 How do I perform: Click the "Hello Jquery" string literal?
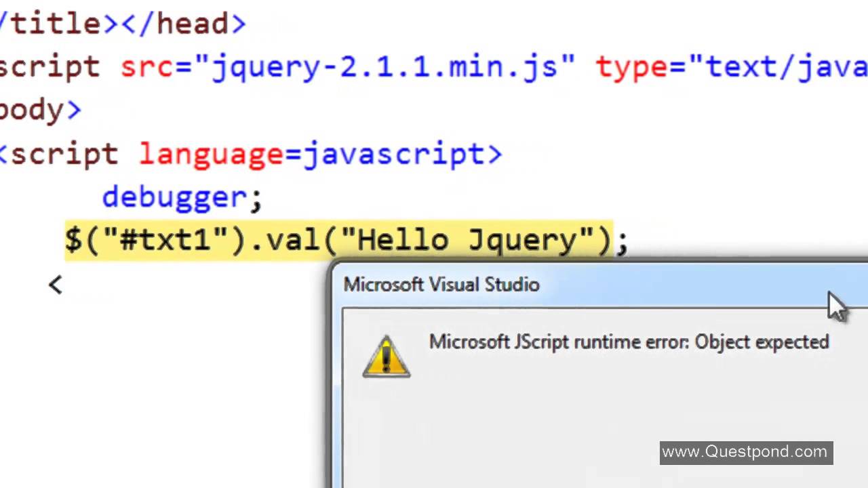[x=467, y=240]
